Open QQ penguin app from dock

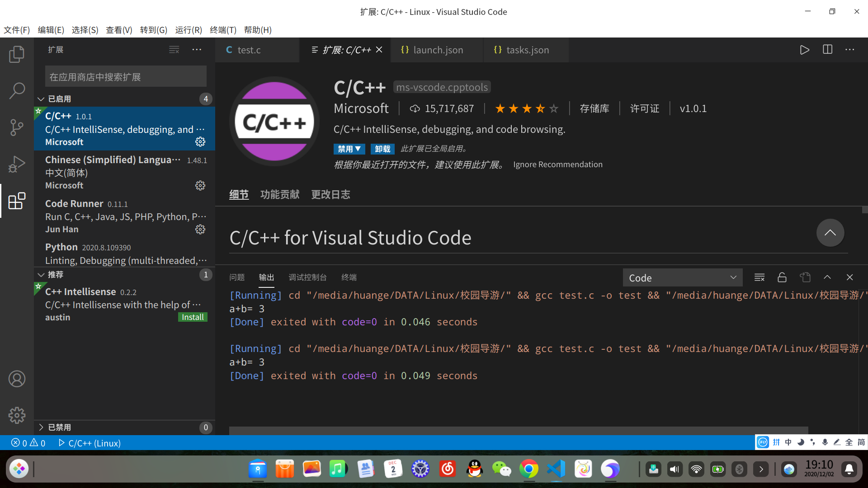point(475,469)
